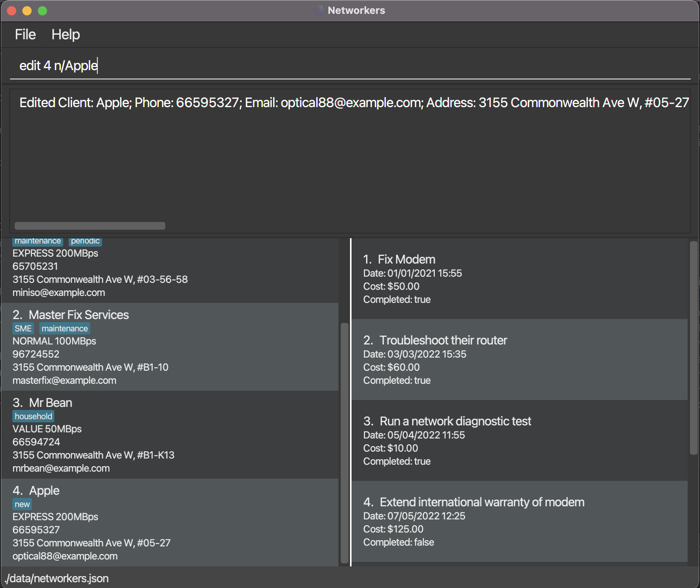Select service 4 Extend international warranty of modem

click(x=520, y=521)
